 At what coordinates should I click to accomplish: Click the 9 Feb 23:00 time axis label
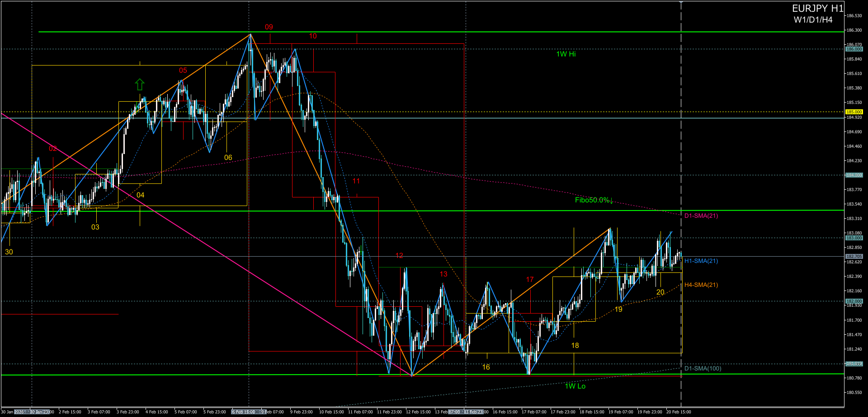[302, 412]
